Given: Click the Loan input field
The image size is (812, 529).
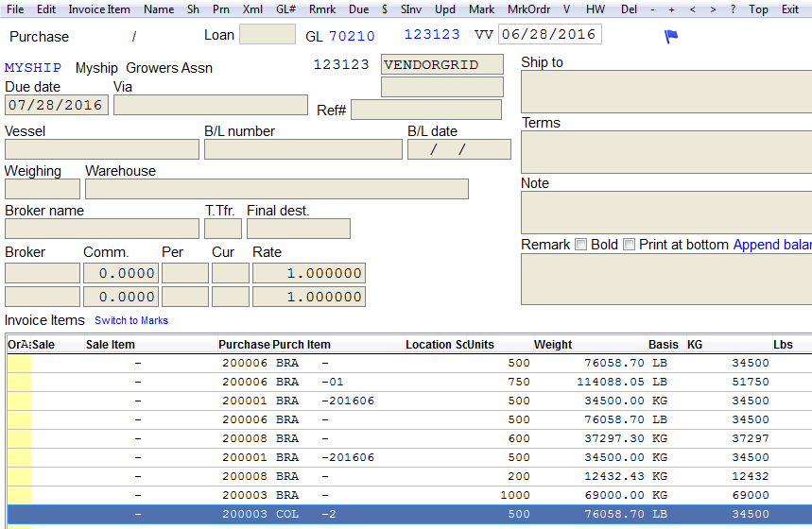Looking at the screenshot, I should point(268,34).
